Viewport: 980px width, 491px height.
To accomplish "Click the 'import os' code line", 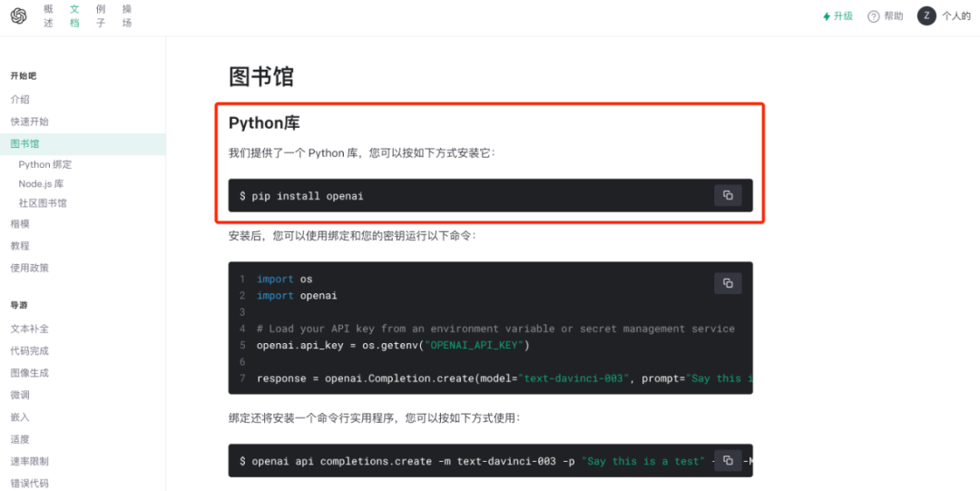I will point(284,279).
